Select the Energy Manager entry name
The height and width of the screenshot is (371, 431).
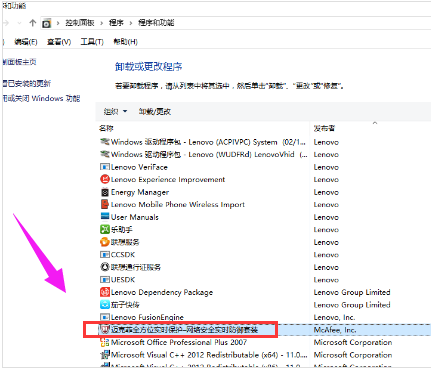tap(140, 192)
